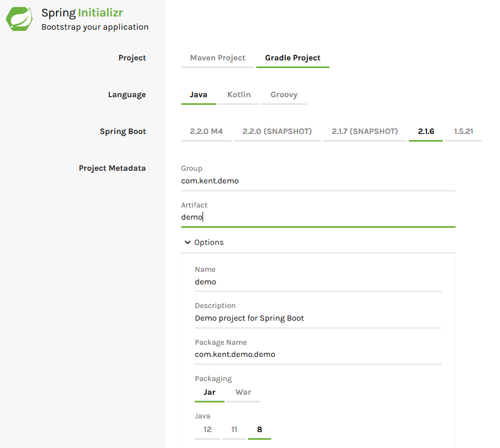Select Maven Project as project type
This screenshot has width=500, height=448.
point(217,58)
